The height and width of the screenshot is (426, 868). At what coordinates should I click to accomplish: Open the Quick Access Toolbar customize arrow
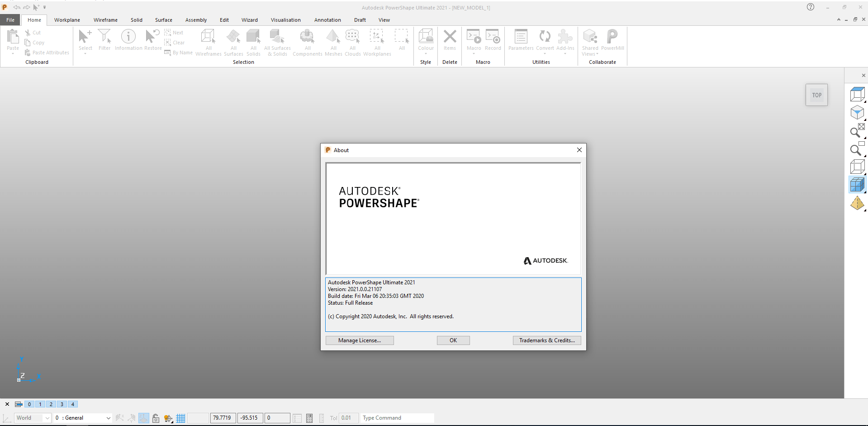click(44, 7)
